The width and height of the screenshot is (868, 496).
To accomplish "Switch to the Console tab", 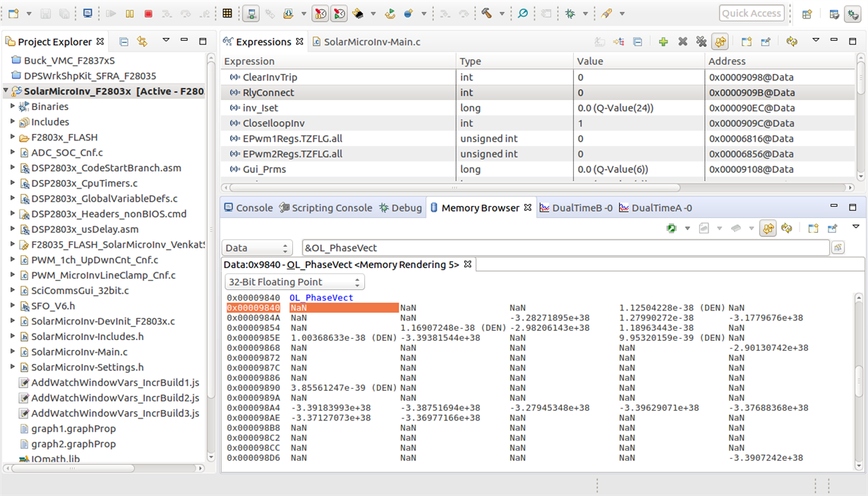I will pos(248,207).
